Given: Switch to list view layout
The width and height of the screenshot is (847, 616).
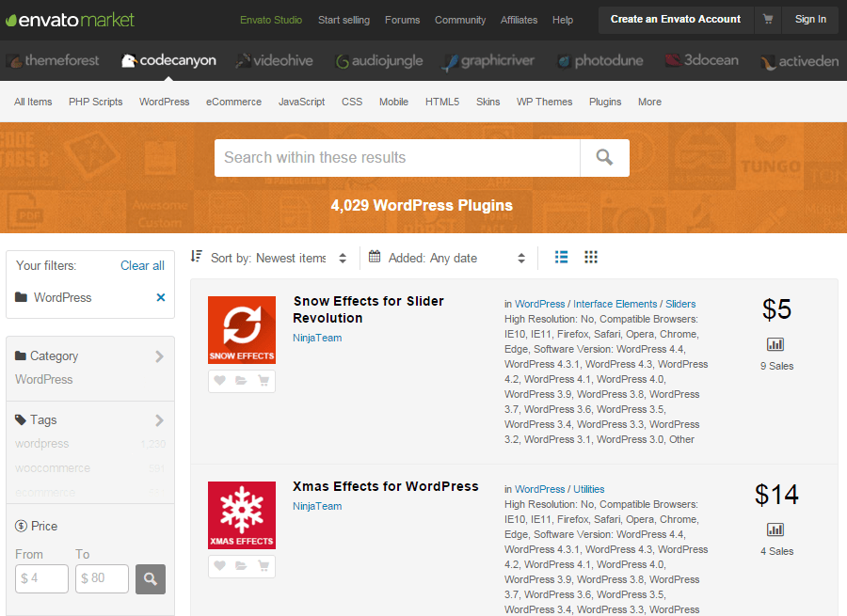Looking at the screenshot, I should (x=562, y=257).
